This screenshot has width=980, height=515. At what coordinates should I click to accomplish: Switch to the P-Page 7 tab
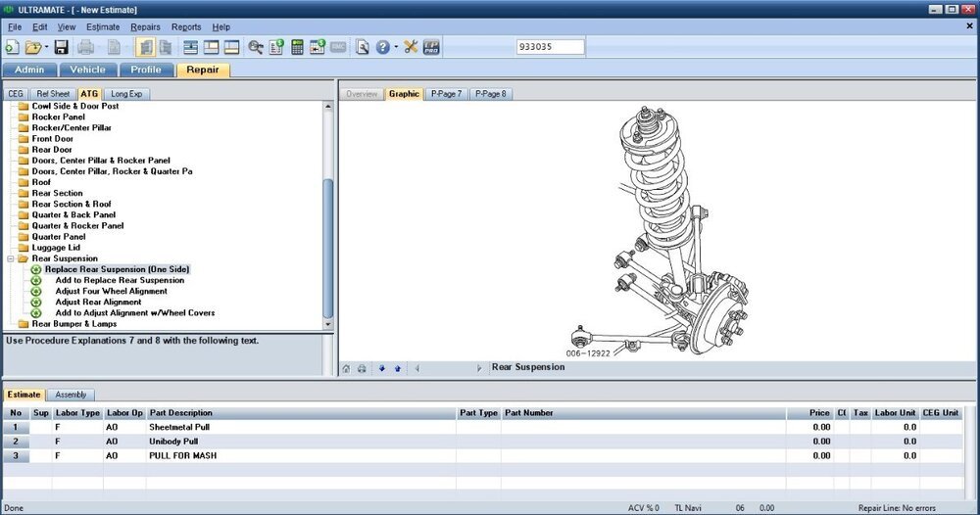[447, 94]
